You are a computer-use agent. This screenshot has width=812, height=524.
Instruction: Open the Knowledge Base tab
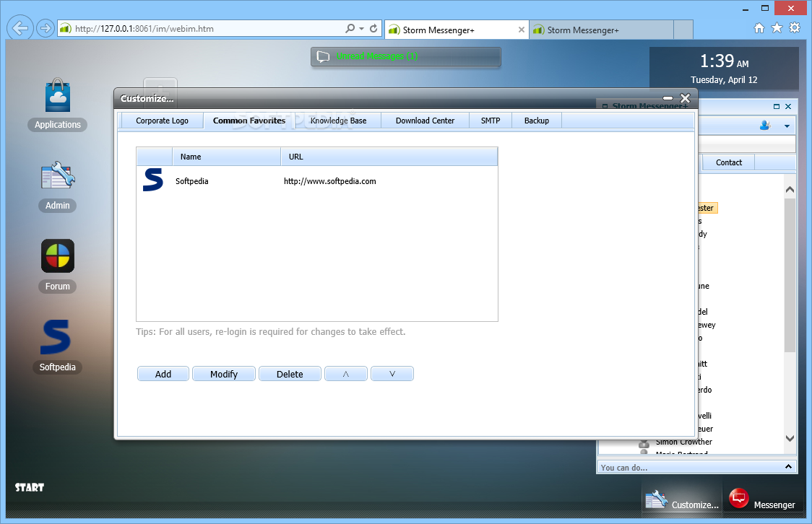(339, 121)
